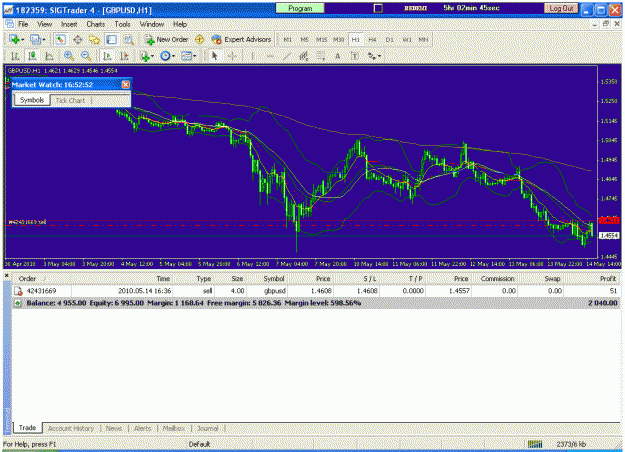Open the Alerts tab

142,428
